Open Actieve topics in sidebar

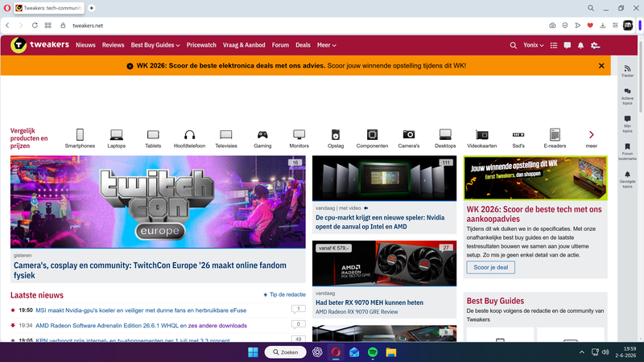(627, 97)
